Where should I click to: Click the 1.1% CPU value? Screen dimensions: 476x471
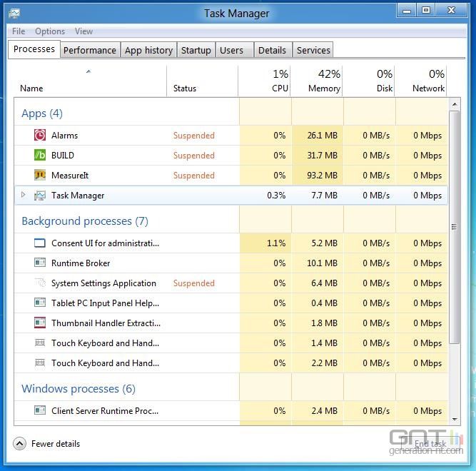(276, 243)
